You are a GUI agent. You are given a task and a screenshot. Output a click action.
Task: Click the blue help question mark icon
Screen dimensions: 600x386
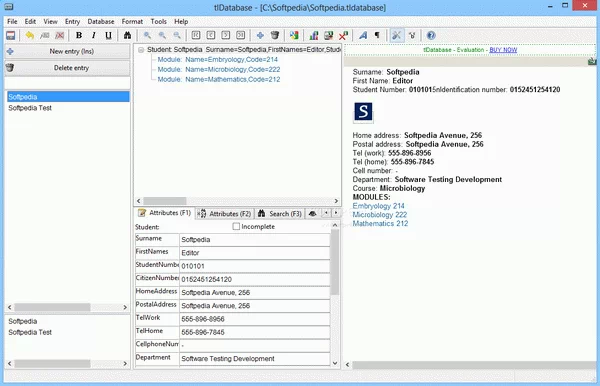(x=431, y=36)
